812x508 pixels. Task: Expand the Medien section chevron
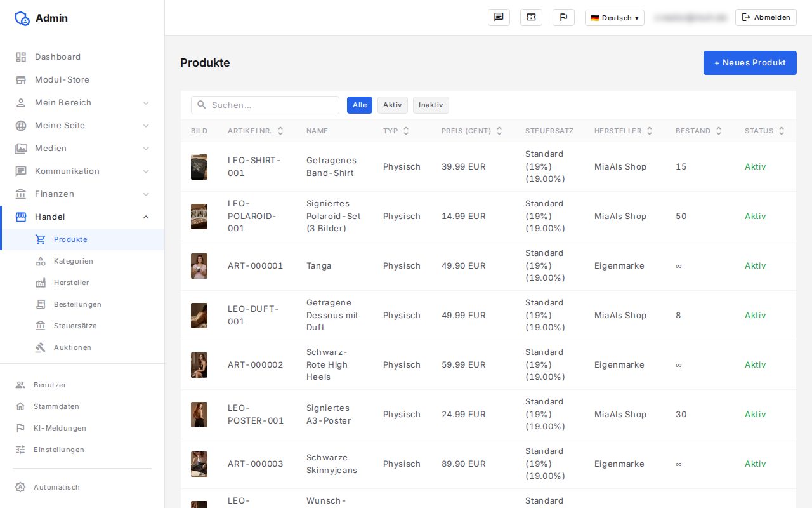(146, 149)
